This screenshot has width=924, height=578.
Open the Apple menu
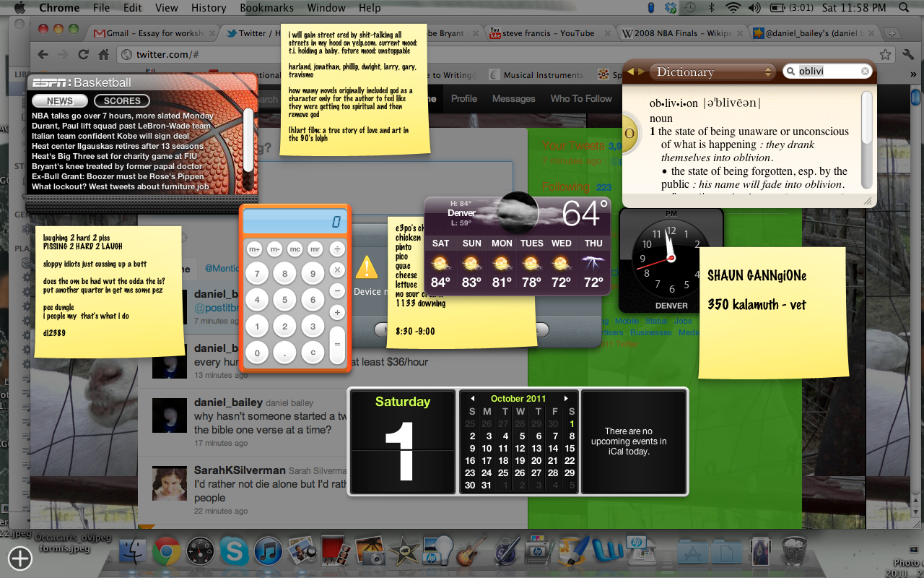tap(19, 8)
